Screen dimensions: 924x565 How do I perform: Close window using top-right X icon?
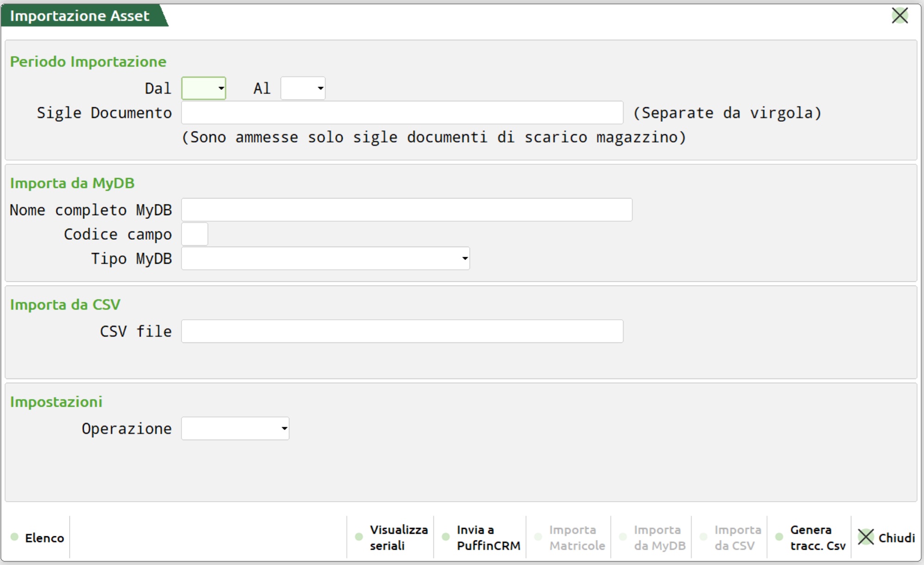coord(899,16)
